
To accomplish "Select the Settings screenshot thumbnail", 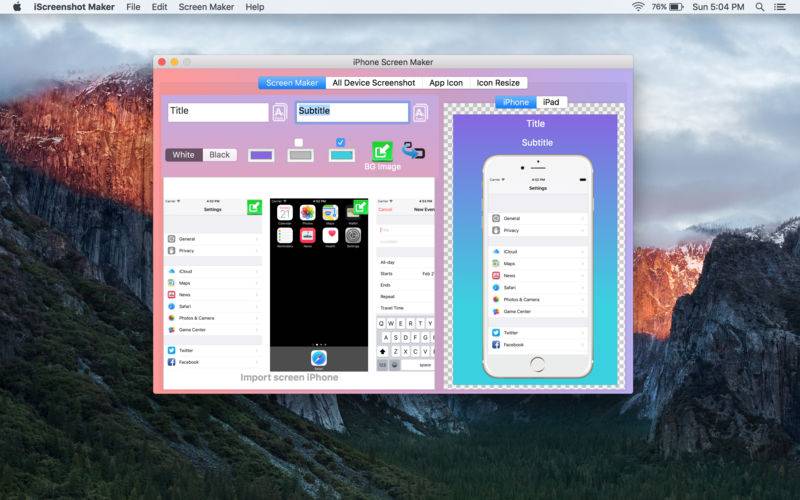I will 213,284.
